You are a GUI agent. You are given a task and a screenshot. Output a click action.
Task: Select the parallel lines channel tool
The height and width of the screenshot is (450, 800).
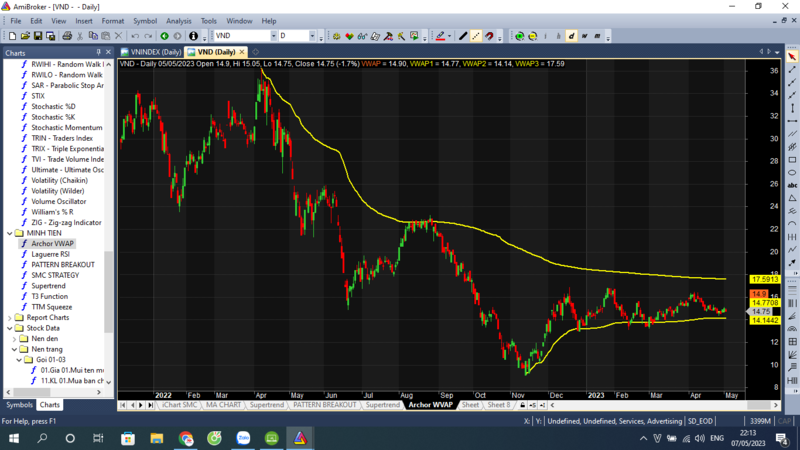pyautogui.click(x=792, y=134)
